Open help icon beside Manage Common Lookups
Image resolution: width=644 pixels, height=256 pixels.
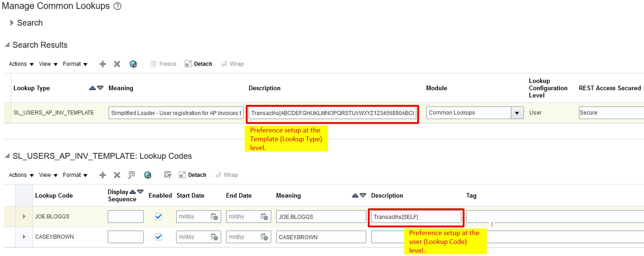pyautogui.click(x=118, y=6)
